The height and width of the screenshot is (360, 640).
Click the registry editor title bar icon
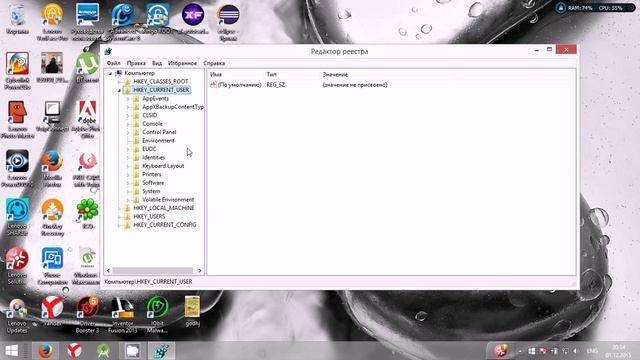click(108, 51)
